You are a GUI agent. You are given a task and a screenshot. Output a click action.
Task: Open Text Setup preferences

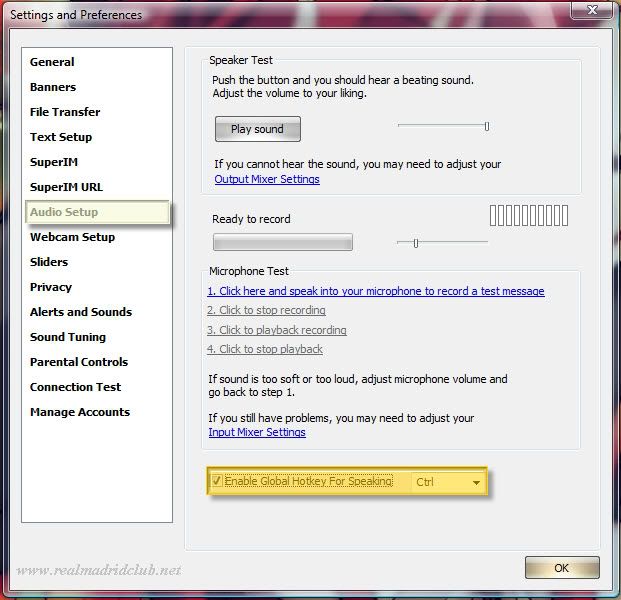61,137
